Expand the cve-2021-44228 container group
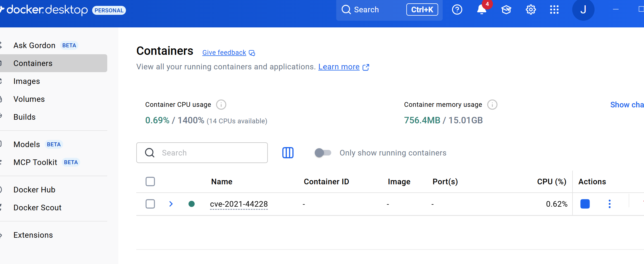Screen dimensions: 644x264 tap(171, 204)
